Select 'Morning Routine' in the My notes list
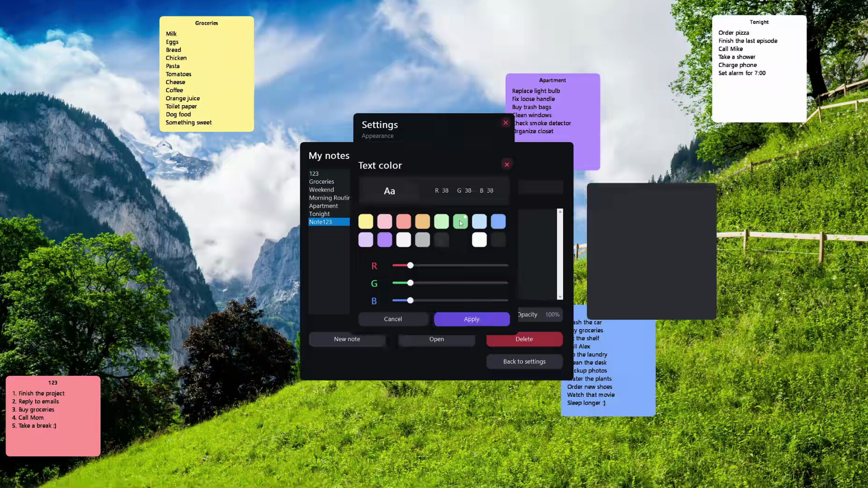 (329, 198)
